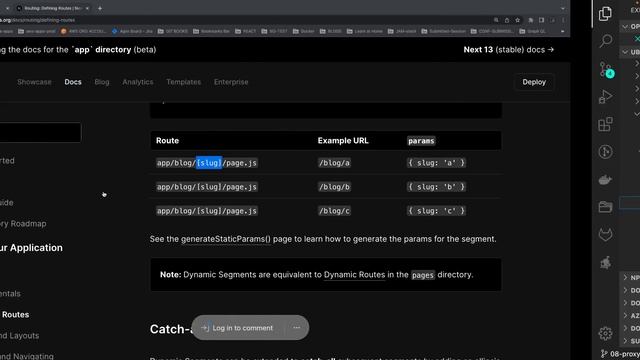Open the Routes item in docs sidebar
Image resolution: width=640 pixels, height=360 pixels.
point(15,315)
